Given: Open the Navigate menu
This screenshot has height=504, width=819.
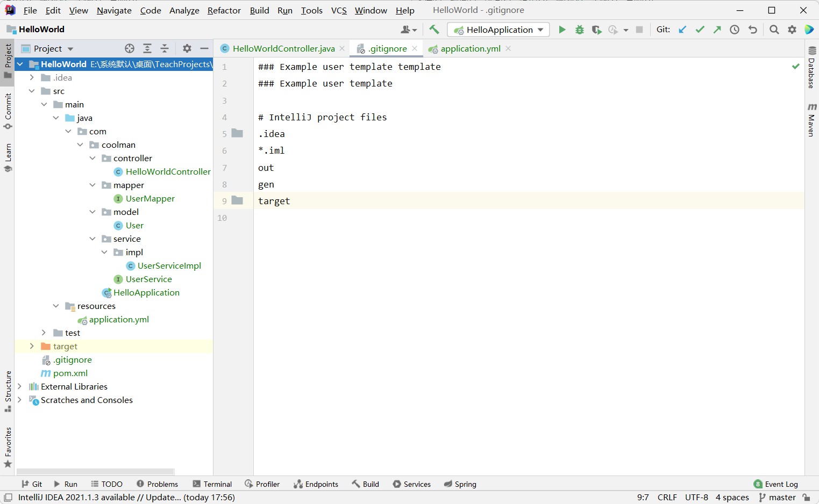Looking at the screenshot, I should (x=114, y=10).
